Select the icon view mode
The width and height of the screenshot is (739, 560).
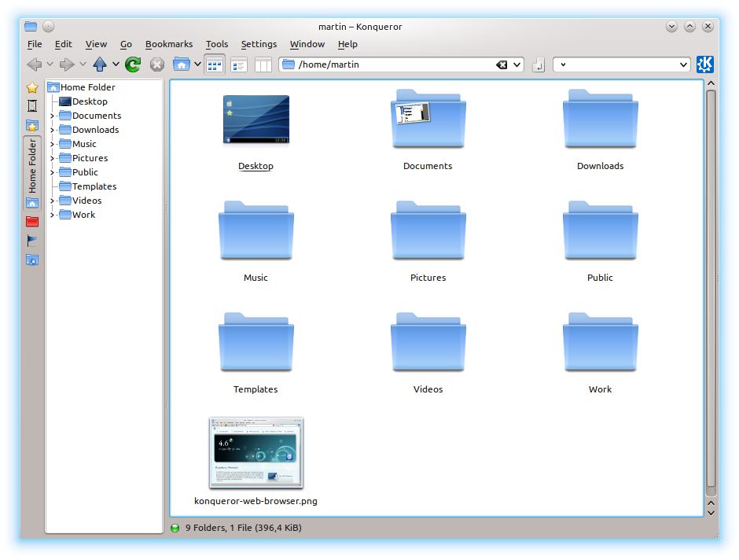[x=215, y=64]
